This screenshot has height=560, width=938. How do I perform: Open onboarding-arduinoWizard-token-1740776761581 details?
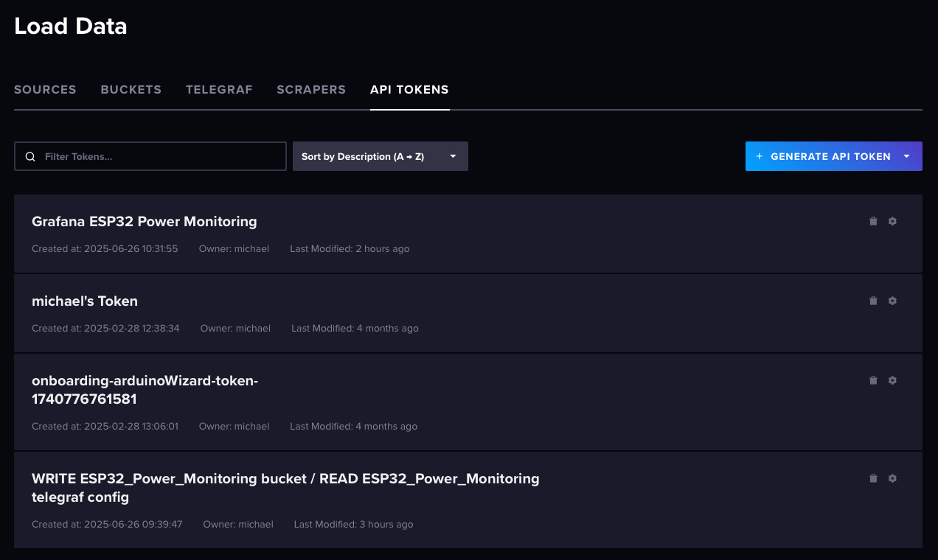[145, 390]
